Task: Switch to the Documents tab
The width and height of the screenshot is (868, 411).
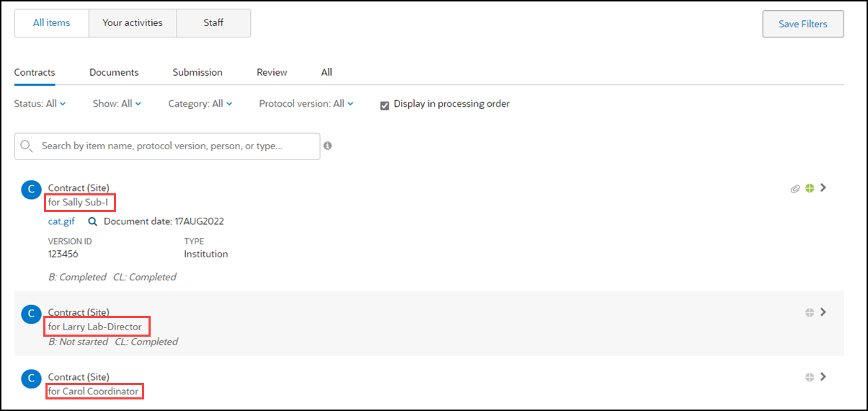Action: coord(114,72)
